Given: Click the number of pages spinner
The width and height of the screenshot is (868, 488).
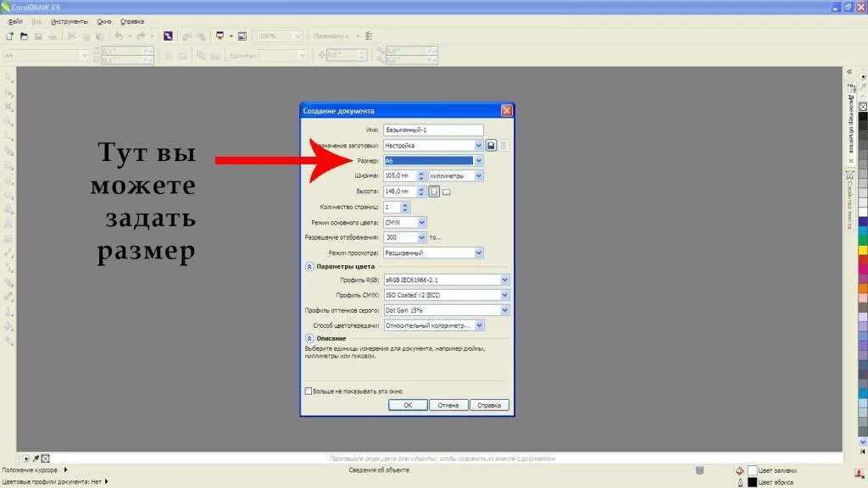Looking at the screenshot, I should point(404,207).
